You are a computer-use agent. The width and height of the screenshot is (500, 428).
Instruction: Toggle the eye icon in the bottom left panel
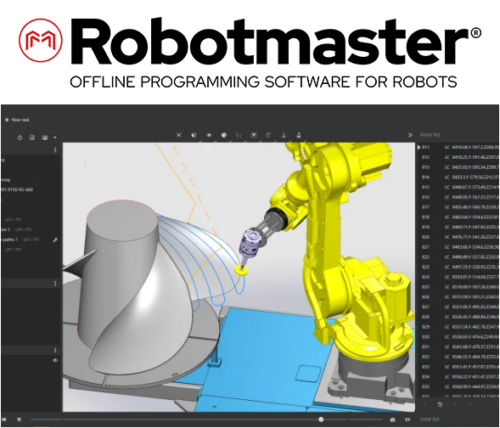click(x=55, y=360)
